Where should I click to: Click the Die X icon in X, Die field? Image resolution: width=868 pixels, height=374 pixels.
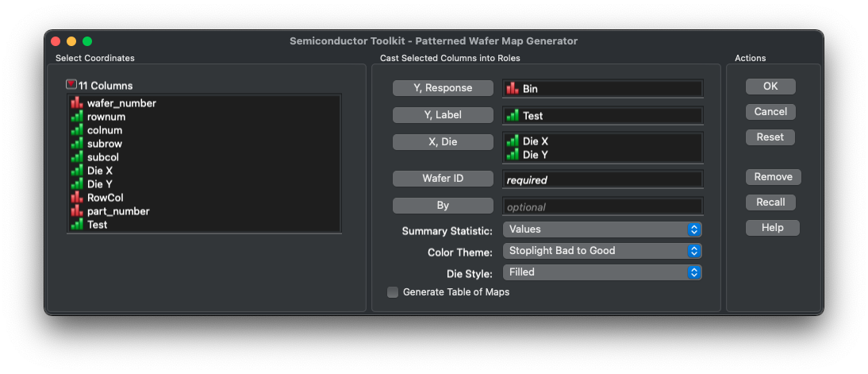pyautogui.click(x=513, y=141)
